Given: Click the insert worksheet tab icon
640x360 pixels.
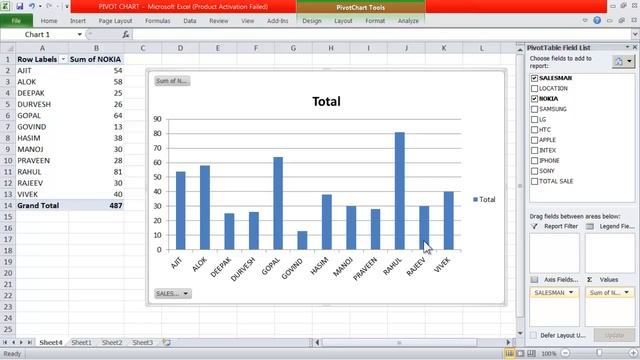Looking at the screenshot, I should point(167,342).
